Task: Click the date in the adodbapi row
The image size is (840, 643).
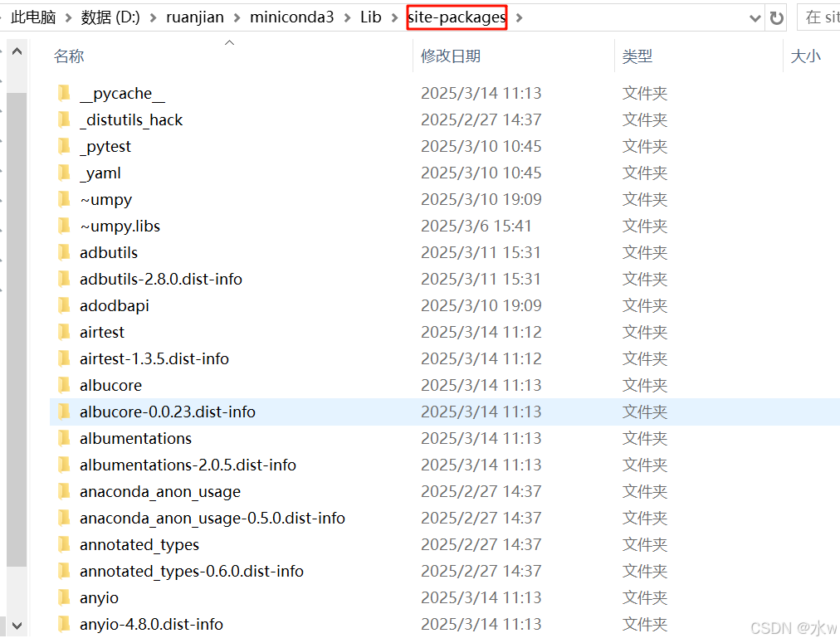Action: [x=481, y=305]
